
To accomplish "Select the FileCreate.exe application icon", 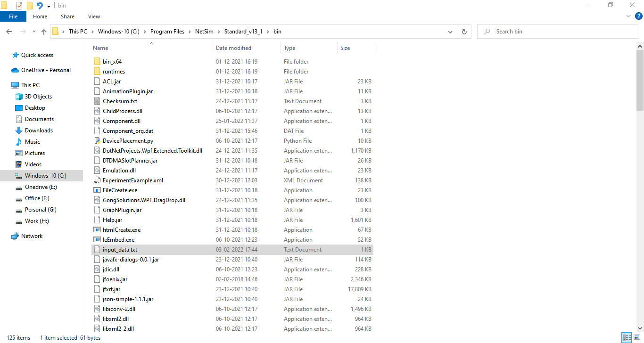I will coord(97,190).
